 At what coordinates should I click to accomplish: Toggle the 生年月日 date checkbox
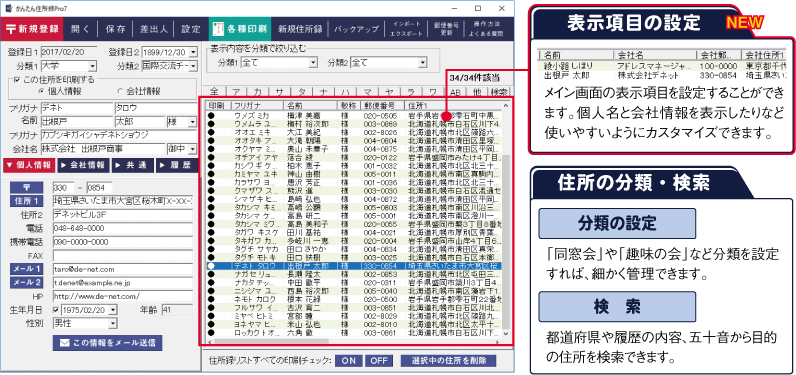click(56, 310)
